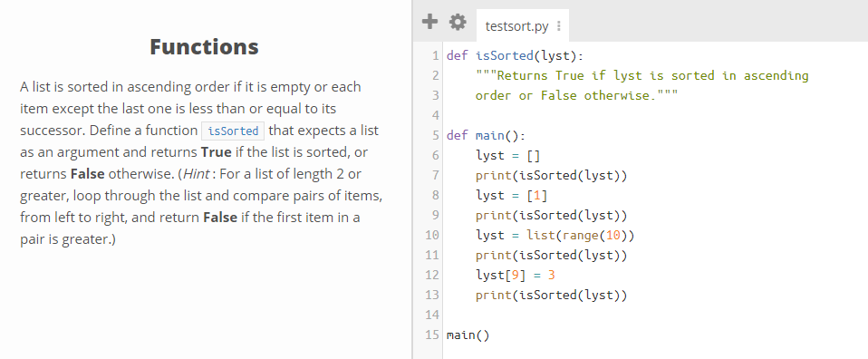The image size is (868, 359).
Task: Click line number 1 in the gutter
Action: point(435,55)
